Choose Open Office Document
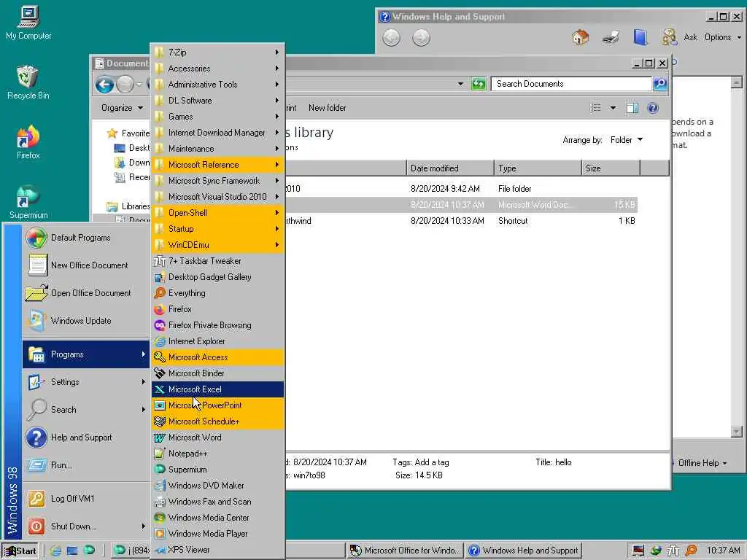This screenshot has height=560, width=747. click(86, 293)
